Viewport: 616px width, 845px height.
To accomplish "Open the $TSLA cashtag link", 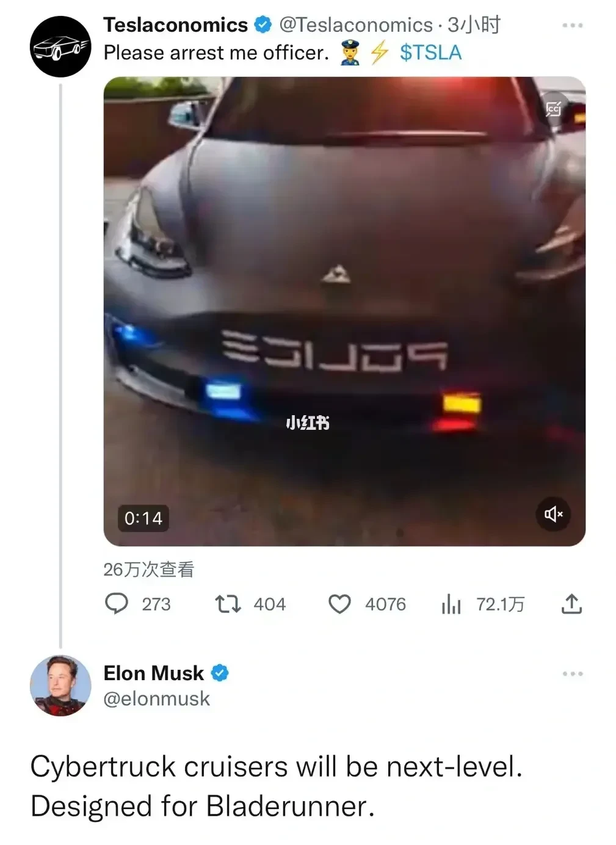I will (430, 53).
